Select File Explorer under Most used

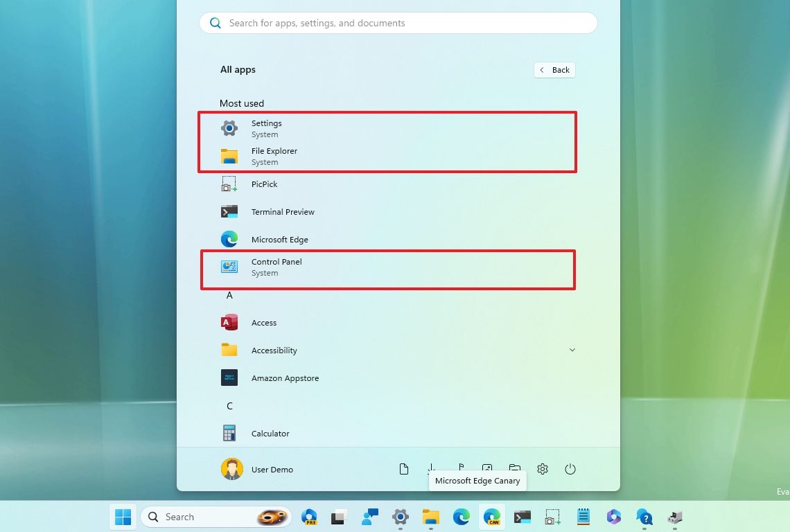(274, 156)
